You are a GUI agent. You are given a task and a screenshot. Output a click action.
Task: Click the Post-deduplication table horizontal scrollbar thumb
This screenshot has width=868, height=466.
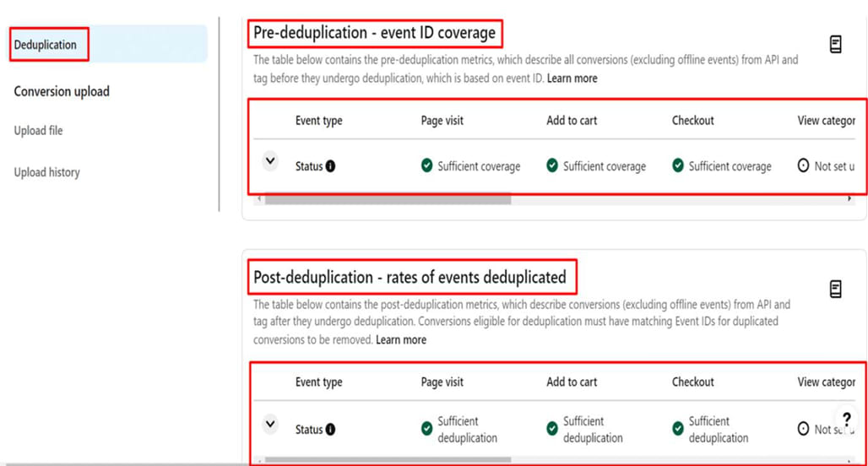tap(388, 460)
